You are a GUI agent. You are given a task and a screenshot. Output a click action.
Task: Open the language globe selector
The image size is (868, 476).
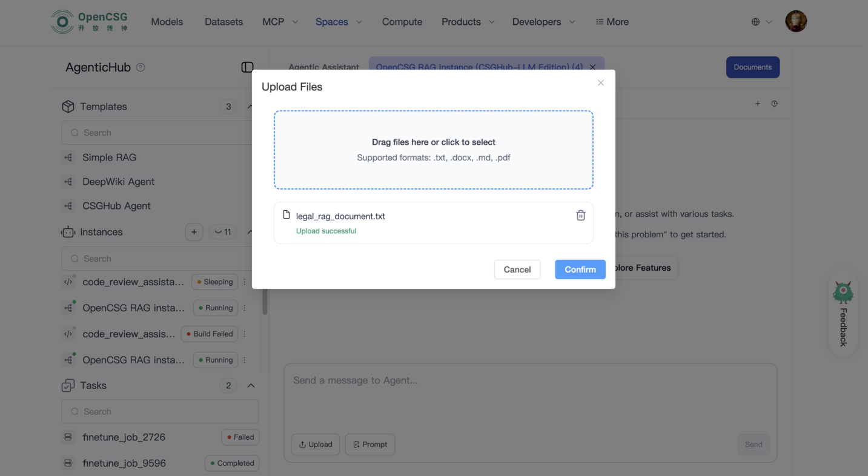tap(761, 22)
